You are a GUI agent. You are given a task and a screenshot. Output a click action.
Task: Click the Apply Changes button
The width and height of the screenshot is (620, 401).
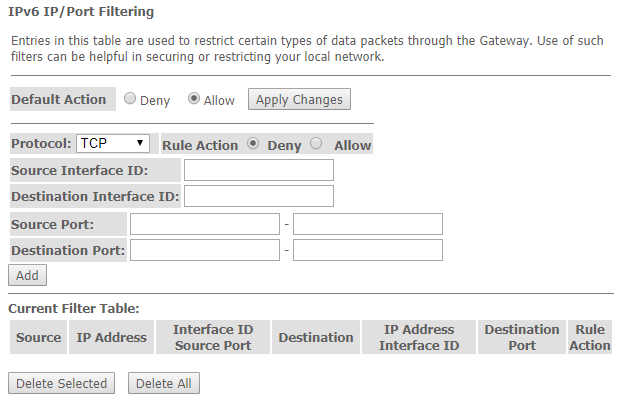pyautogui.click(x=299, y=100)
